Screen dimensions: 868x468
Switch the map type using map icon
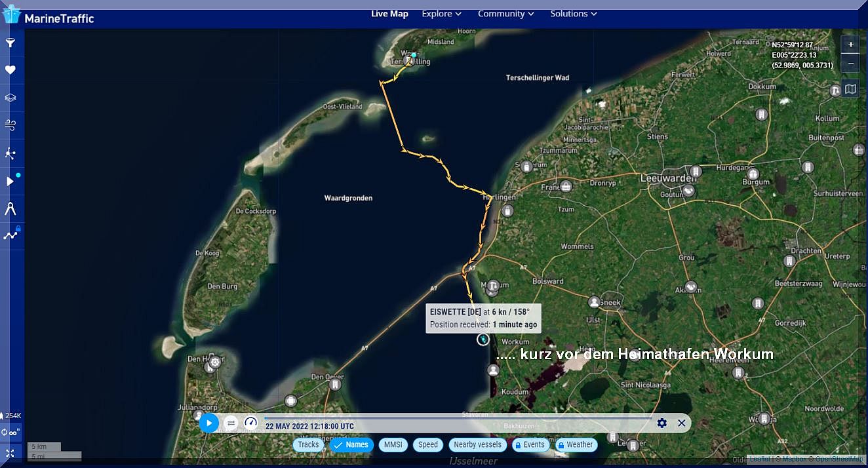coord(850,88)
